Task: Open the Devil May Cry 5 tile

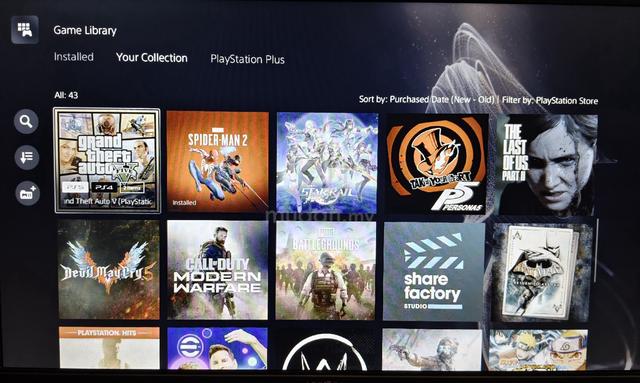Action: pos(109,269)
